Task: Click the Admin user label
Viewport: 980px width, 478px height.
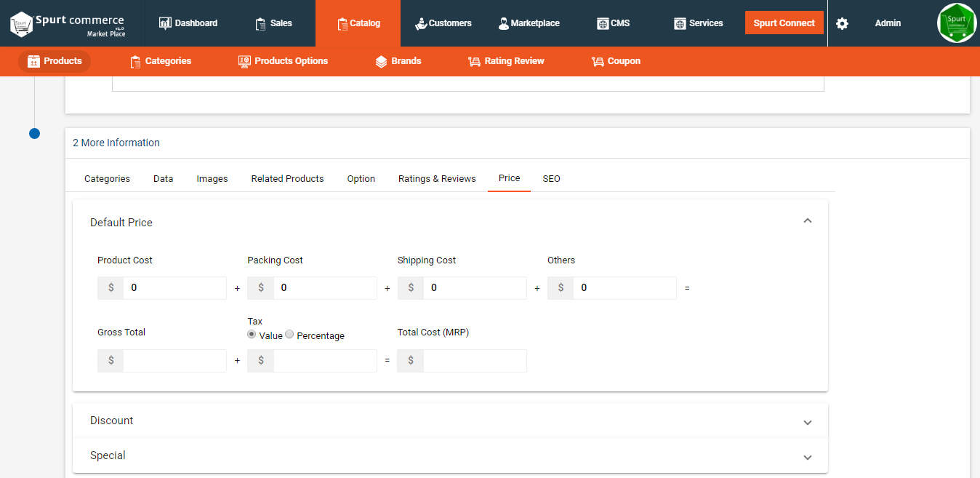Action: click(888, 23)
